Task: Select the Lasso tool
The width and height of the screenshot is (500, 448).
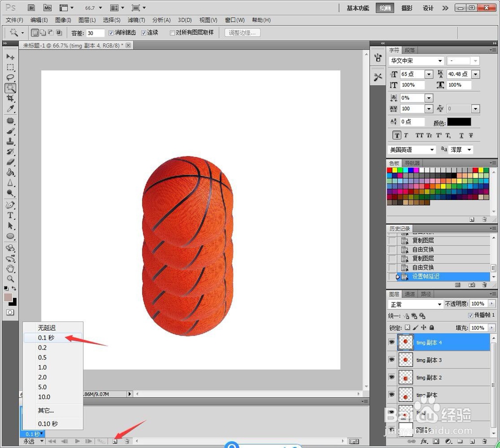Action: pyautogui.click(x=10, y=77)
